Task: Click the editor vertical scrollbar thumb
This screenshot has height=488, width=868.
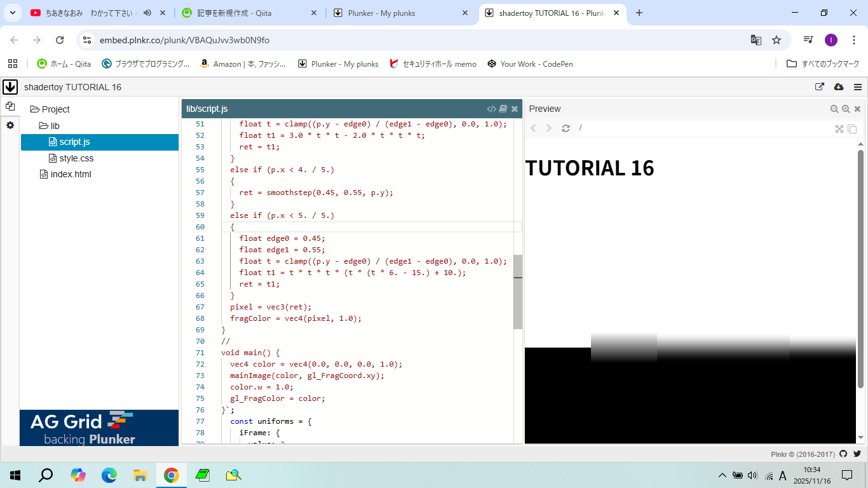Action: (518, 292)
